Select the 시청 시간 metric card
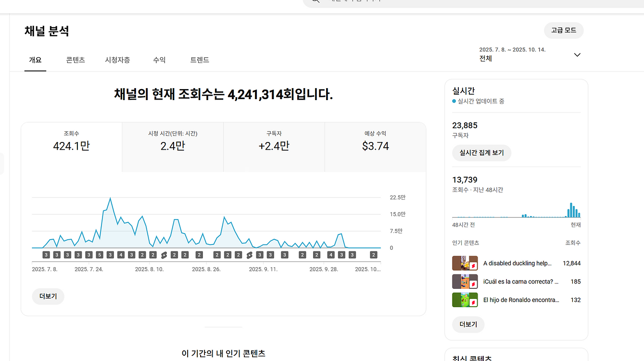The height and width of the screenshot is (361, 644). [173, 147]
